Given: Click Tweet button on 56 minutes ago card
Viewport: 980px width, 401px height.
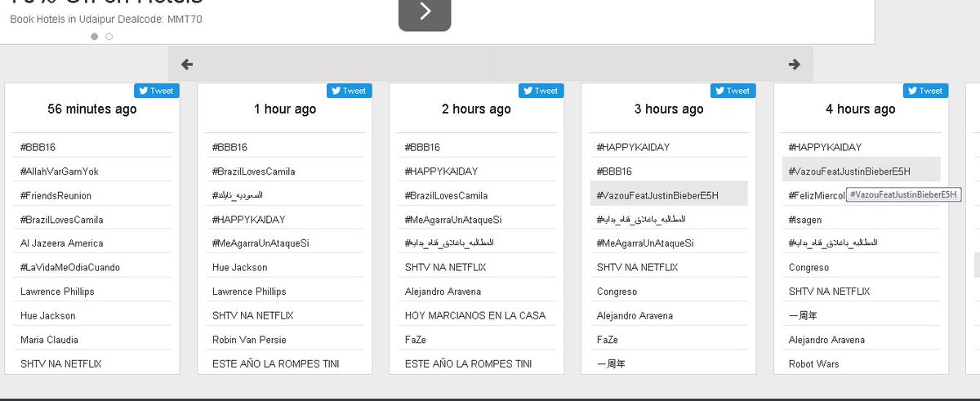Looking at the screenshot, I should [x=157, y=91].
